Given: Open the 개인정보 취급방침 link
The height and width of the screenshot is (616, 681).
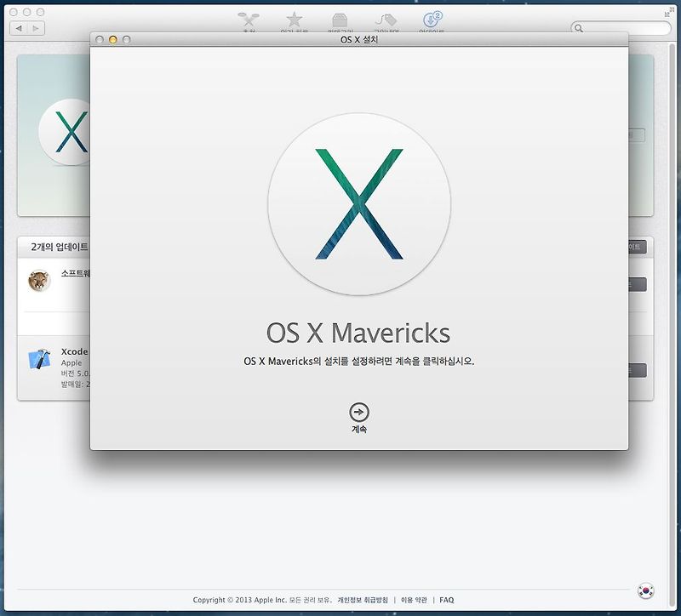Looking at the screenshot, I should point(363,600).
